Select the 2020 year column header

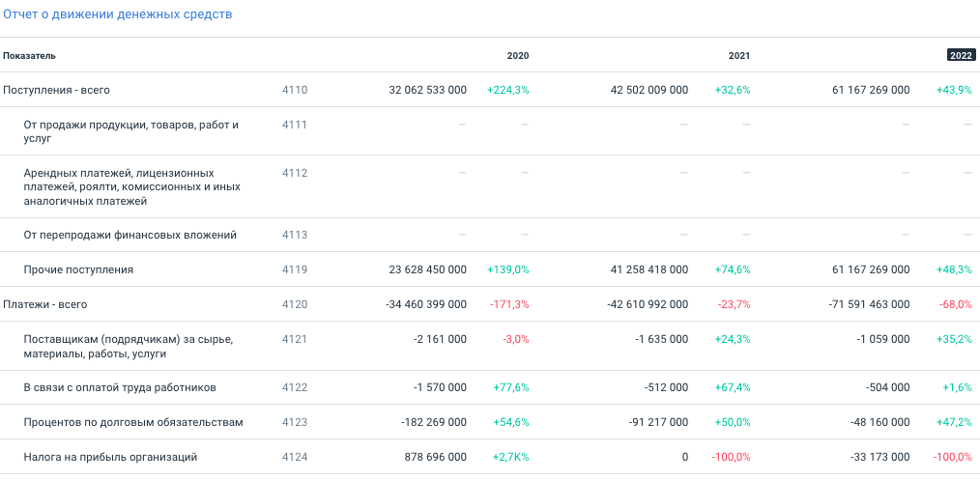coord(517,56)
